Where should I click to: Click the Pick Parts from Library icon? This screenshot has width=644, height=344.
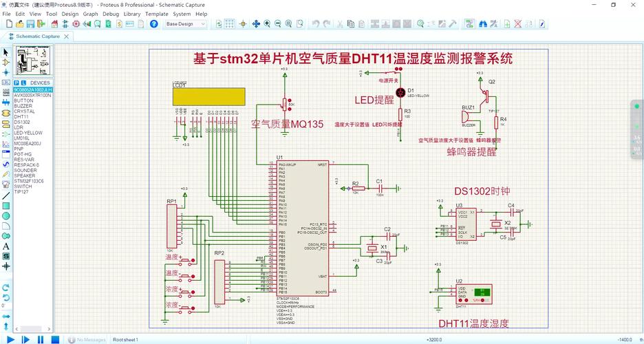420,24
